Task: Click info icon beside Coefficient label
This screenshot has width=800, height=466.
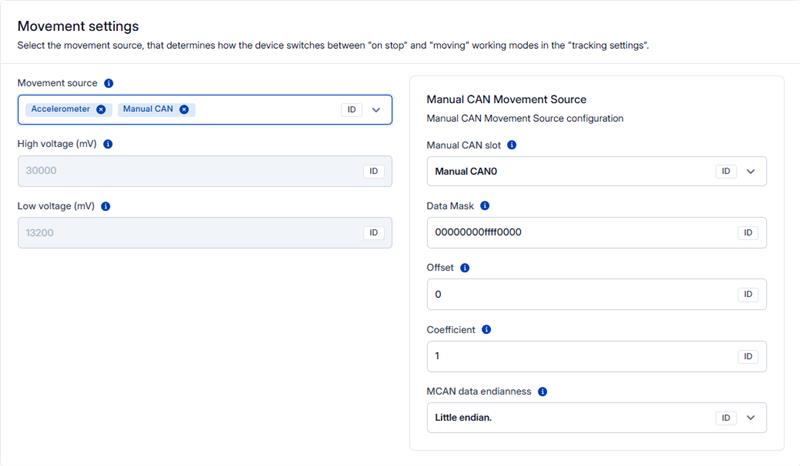Action: [x=486, y=329]
